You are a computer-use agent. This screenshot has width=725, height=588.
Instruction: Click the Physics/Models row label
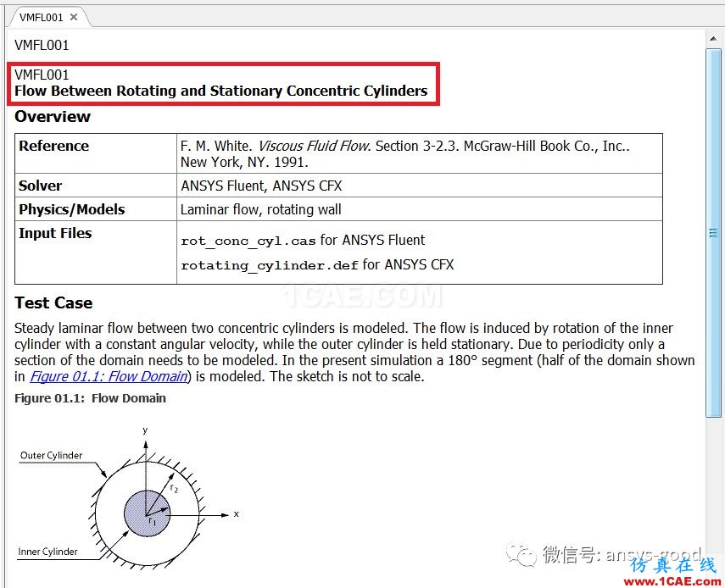[x=72, y=210]
